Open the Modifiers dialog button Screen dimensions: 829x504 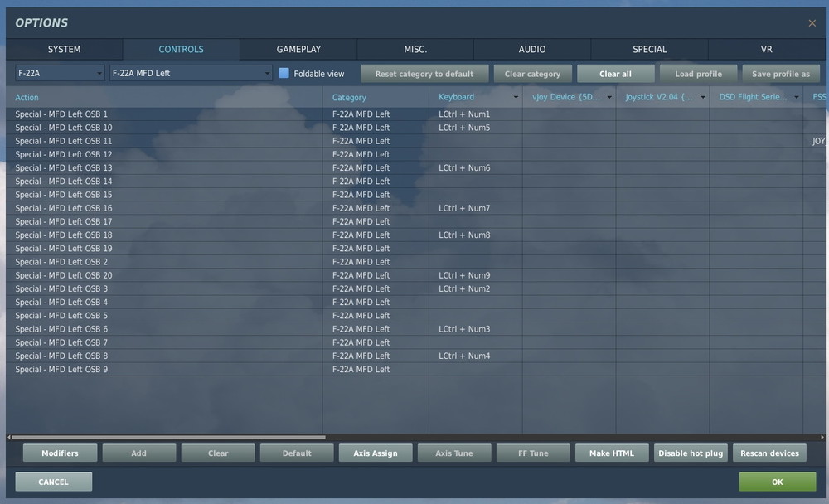pos(60,453)
